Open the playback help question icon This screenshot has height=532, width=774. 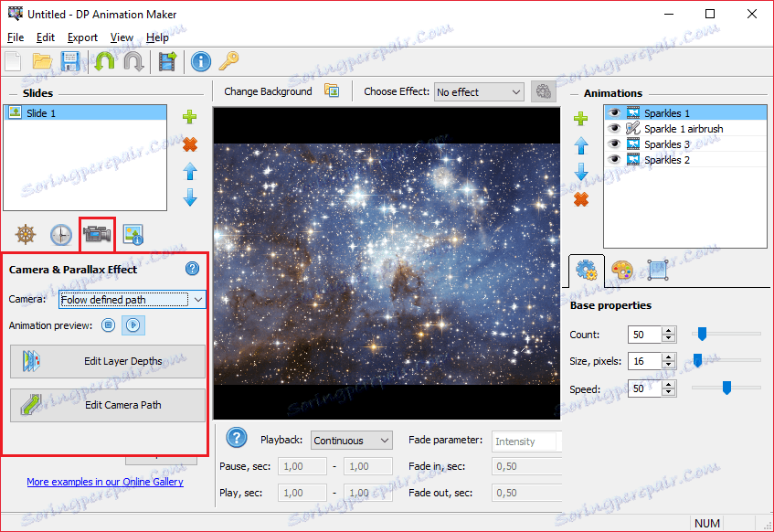click(x=237, y=438)
